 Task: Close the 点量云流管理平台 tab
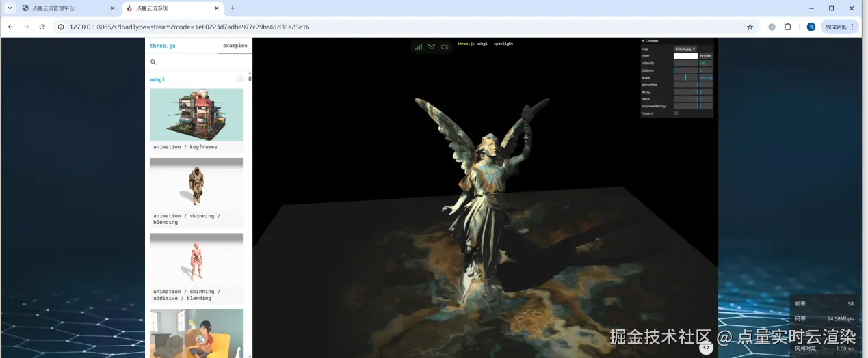pos(113,8)
